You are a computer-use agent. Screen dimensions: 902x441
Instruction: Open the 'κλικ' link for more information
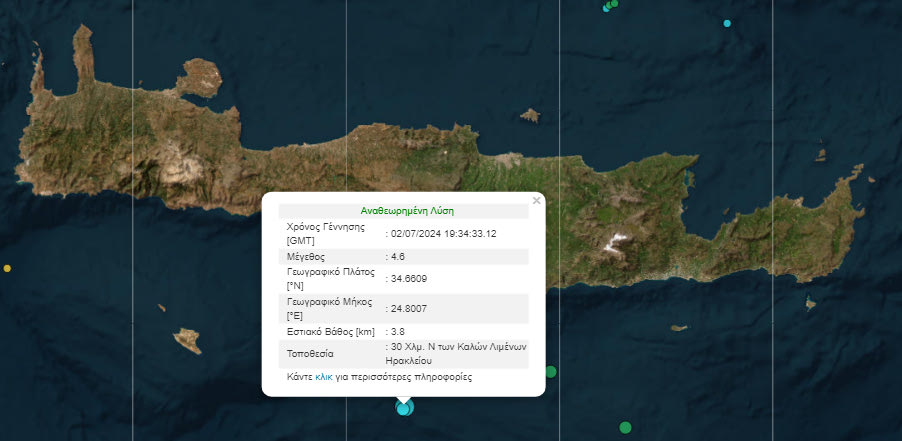pyautogui.click(x=324, y=378)
